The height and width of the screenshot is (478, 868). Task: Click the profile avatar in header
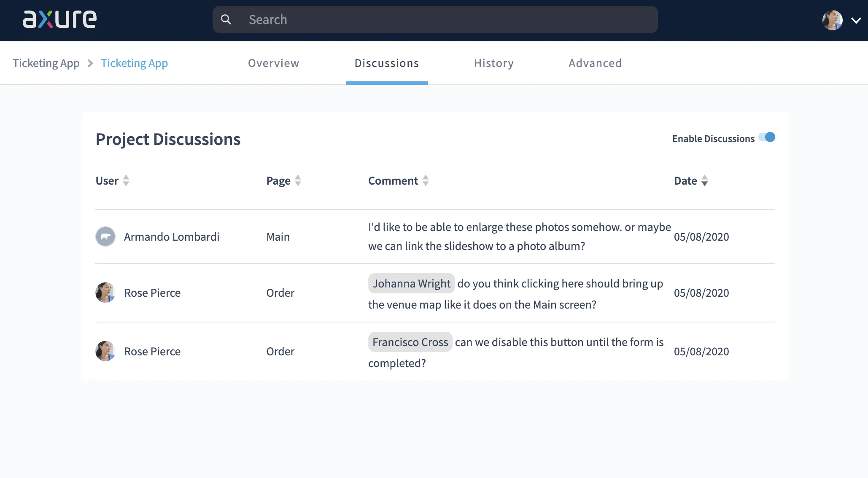click(x=832, y=20)
